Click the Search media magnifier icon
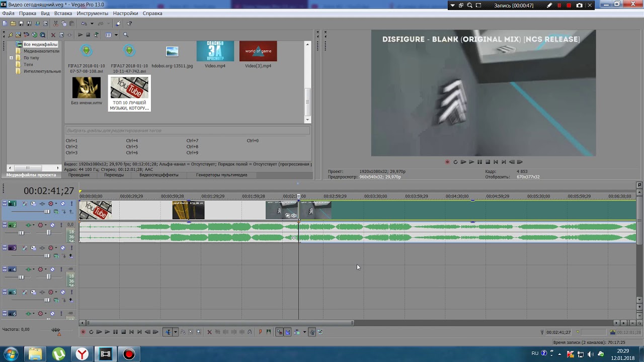The width and height of the screenshot is (644, 362). 126,35
